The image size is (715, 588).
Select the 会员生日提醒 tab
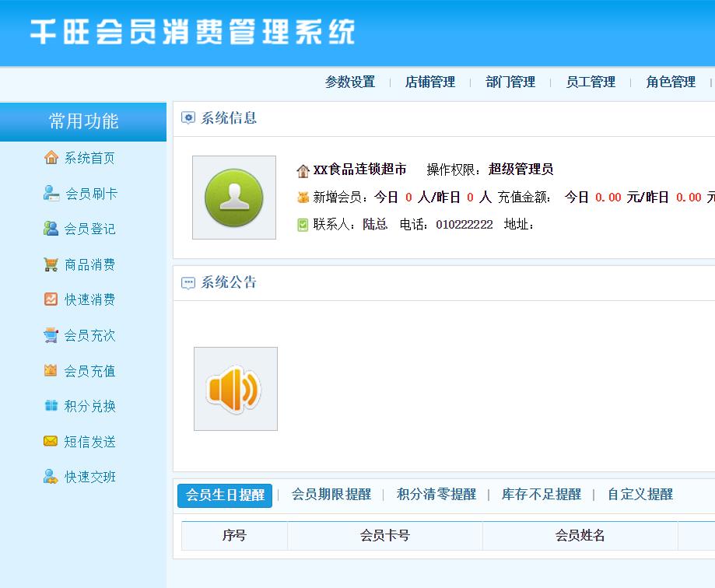225,495
